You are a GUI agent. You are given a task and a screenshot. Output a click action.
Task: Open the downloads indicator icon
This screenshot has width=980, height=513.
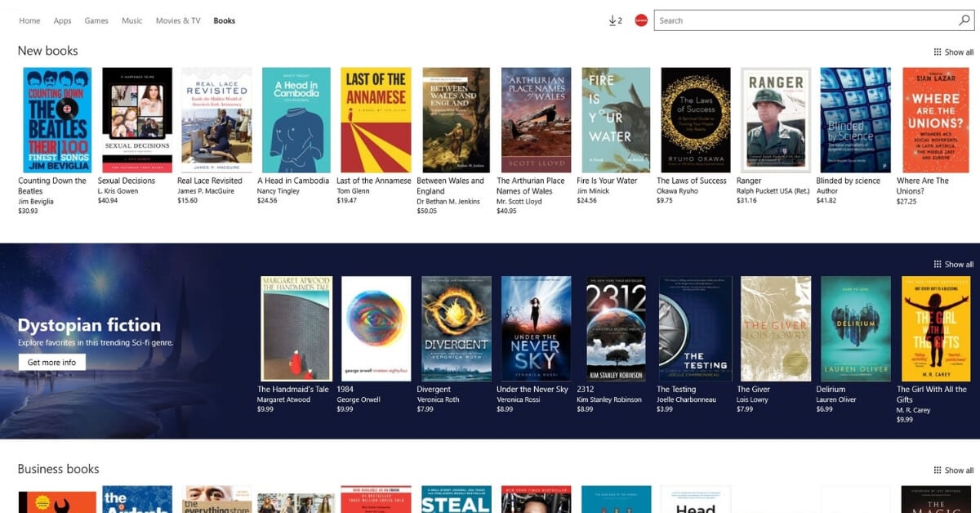click(615, 20)
